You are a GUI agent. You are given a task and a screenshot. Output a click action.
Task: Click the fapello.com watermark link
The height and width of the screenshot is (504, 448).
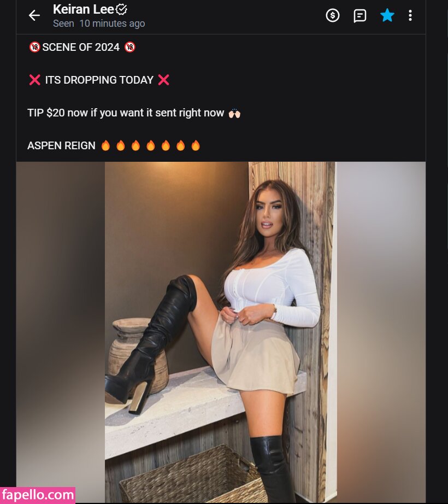coord(38,495)
